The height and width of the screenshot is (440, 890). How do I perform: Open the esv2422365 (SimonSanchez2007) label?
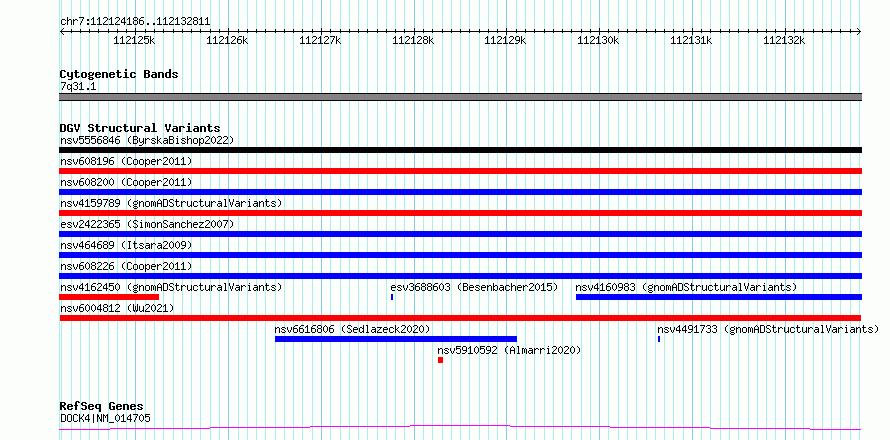coord(147,224)
